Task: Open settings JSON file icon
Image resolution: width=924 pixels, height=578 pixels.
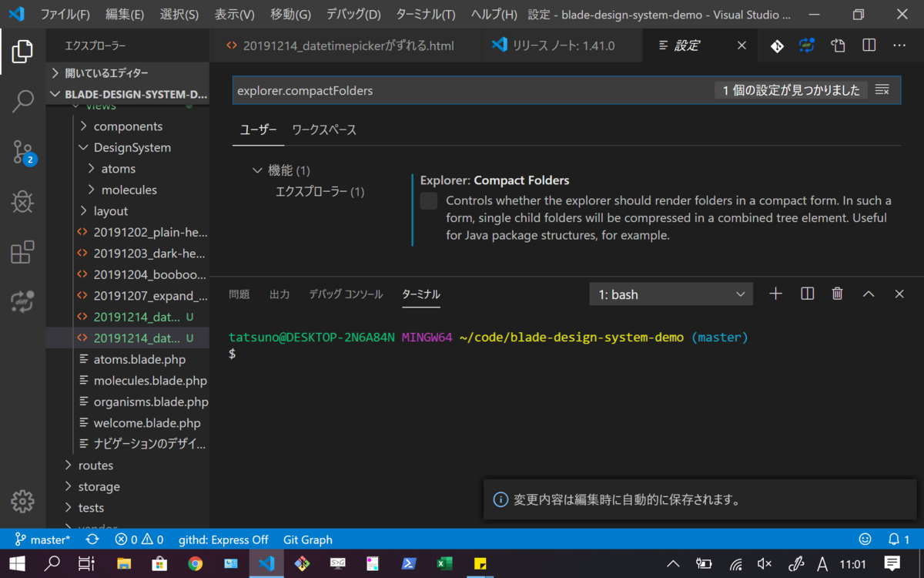Action: coord(838,46)
